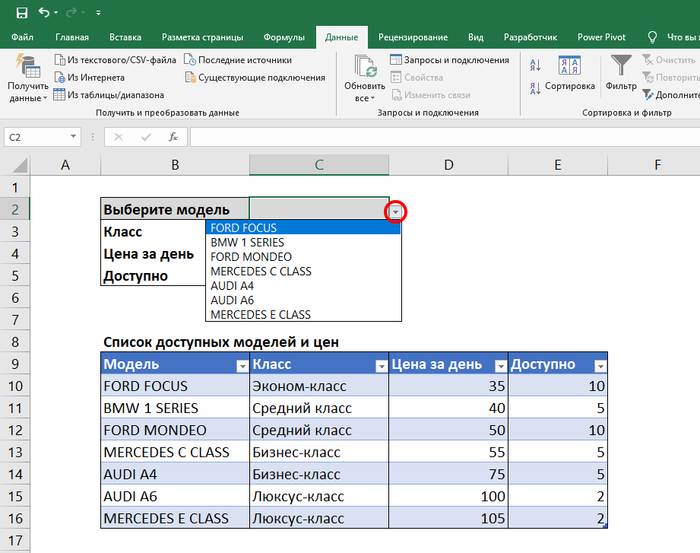The image size is (700, 553).
Task: Open the 'Вставка' ribbon tab
Action: (x=127, y=37)
